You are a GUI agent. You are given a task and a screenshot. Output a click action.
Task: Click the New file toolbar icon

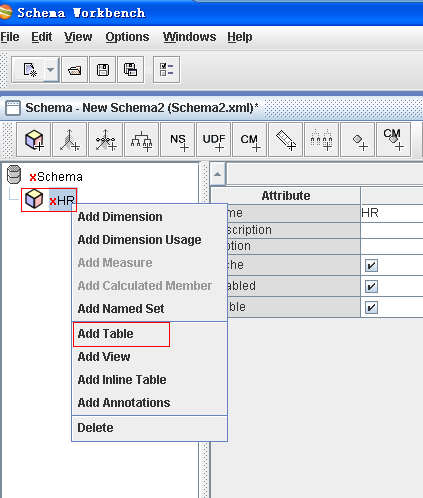29,70
